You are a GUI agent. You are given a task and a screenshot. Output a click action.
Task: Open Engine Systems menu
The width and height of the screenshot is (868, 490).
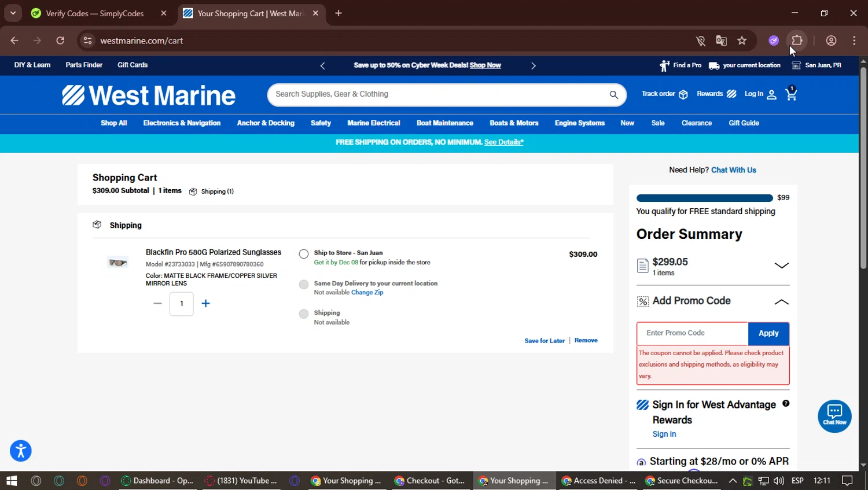(x=580, y=123)
